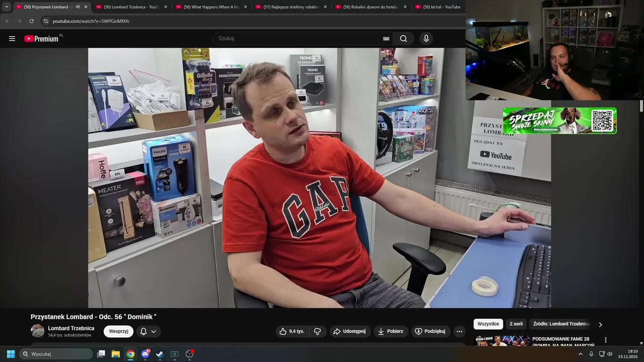
Task: Click the magnifier search button
Action: [404, 39]
